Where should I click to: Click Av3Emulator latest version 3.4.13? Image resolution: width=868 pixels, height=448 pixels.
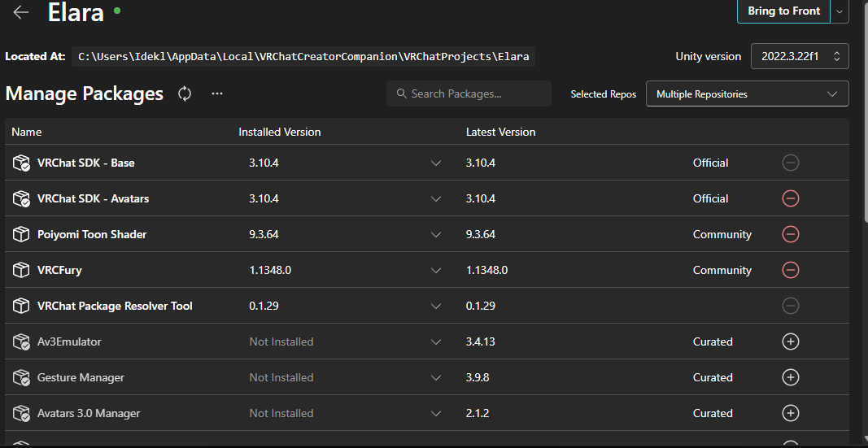click(x=481, y=341)
